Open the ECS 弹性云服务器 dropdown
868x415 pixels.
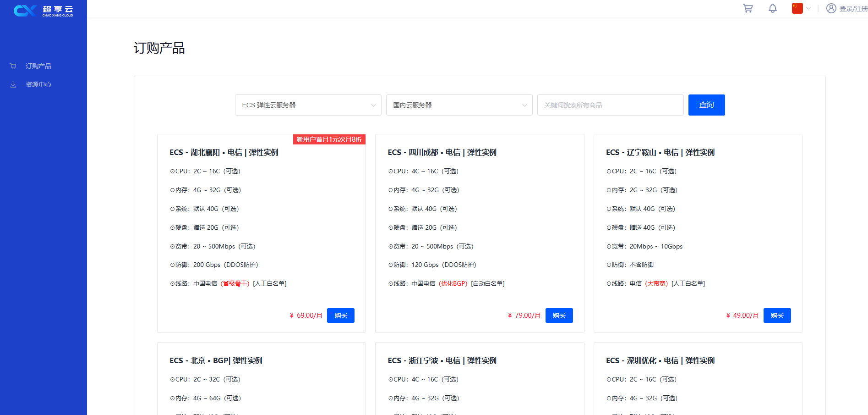(x=308, y=105)
